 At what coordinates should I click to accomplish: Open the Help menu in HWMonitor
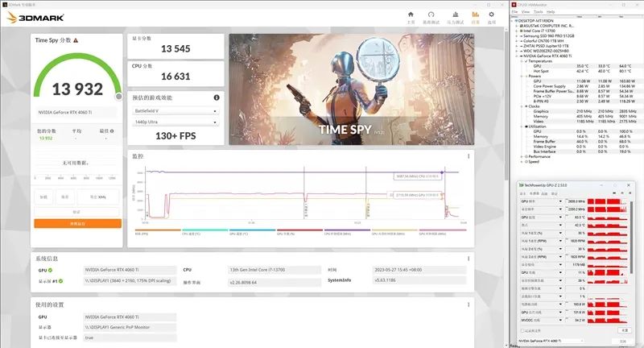[551, 12]
